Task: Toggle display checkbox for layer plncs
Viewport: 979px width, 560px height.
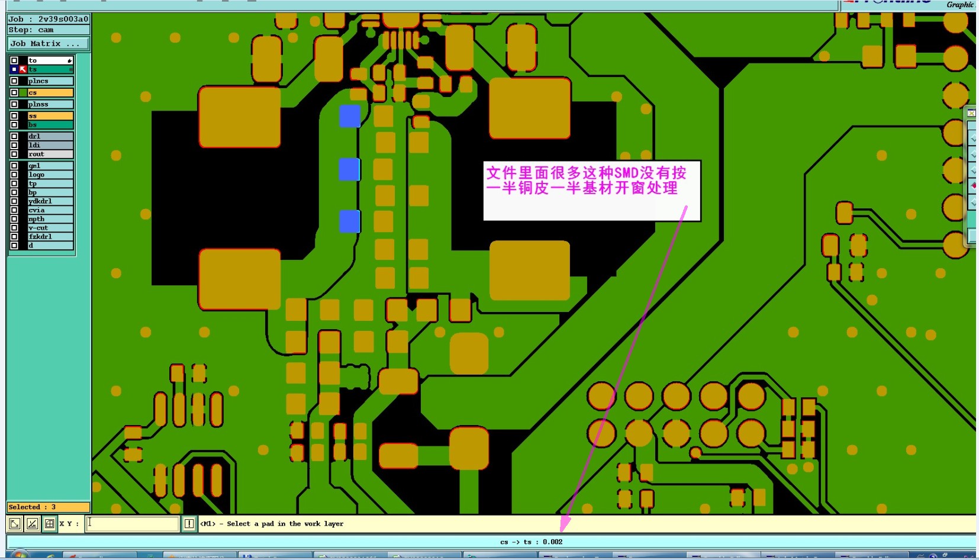Action: tap(14, 81)
